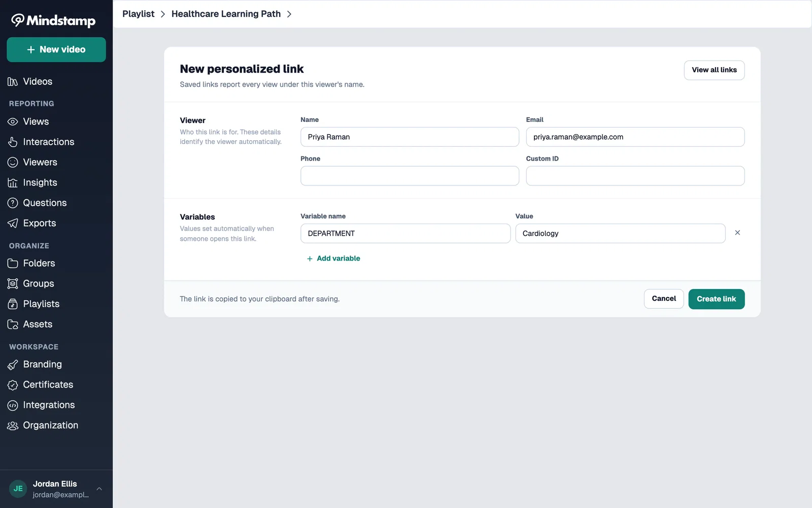The width and height of the screenshot is (812, 508).
Task: Expand chevron after Healthcare Learning Path
Action: pos(289,14)
